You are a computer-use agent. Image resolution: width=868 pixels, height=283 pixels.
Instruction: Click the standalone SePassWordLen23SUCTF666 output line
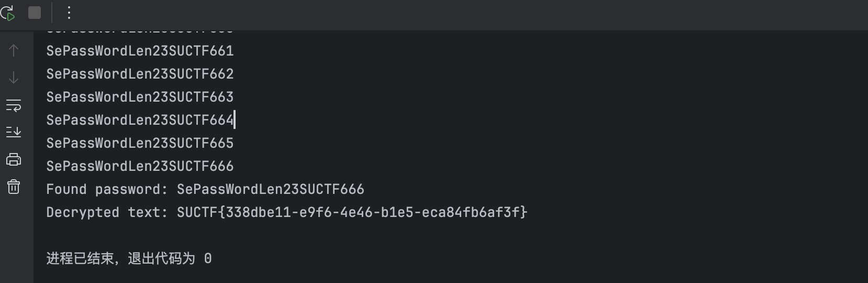coord(140,166)
